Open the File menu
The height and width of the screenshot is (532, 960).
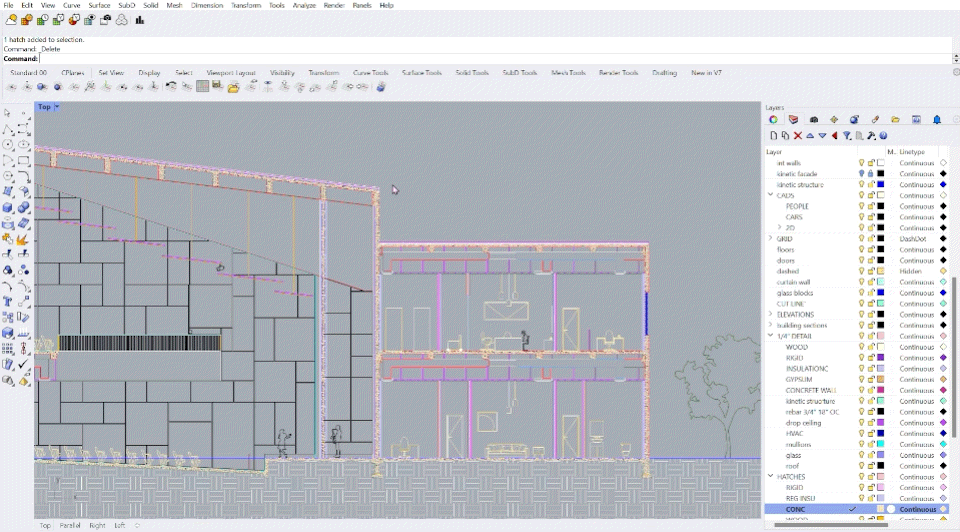pyautogui.click(x=9, y=5)
